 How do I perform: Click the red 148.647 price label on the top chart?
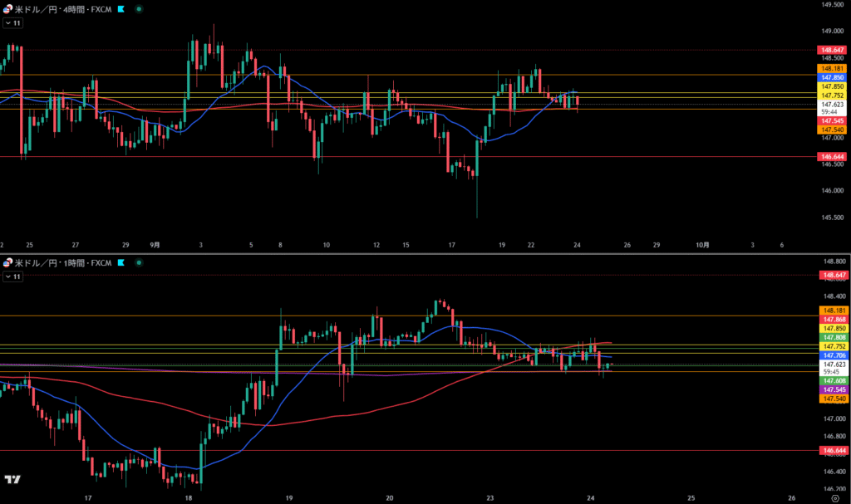coord(832,50)
